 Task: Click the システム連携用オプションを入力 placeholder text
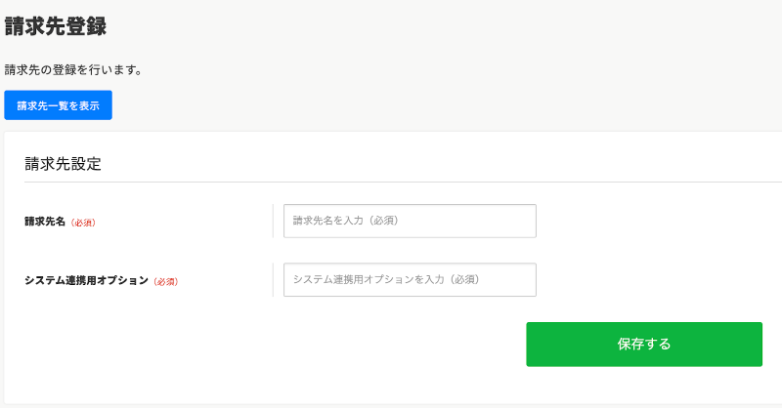pos(386,280)
